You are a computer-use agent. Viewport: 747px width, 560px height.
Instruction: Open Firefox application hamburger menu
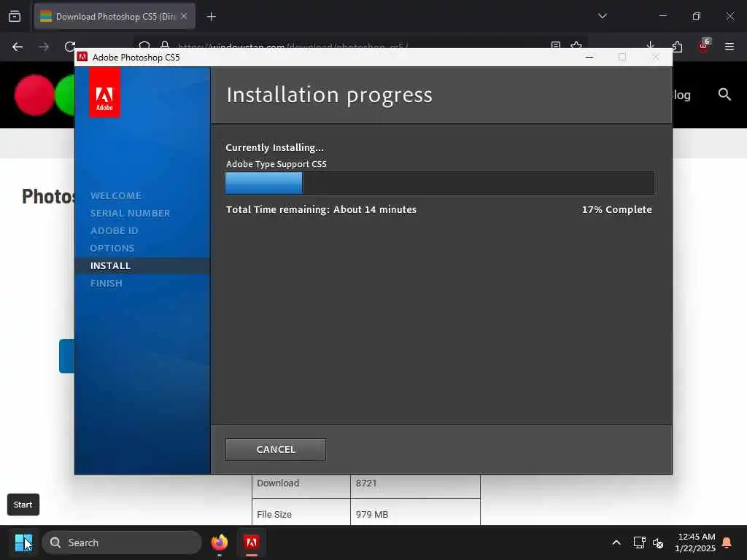click(729, 47)
